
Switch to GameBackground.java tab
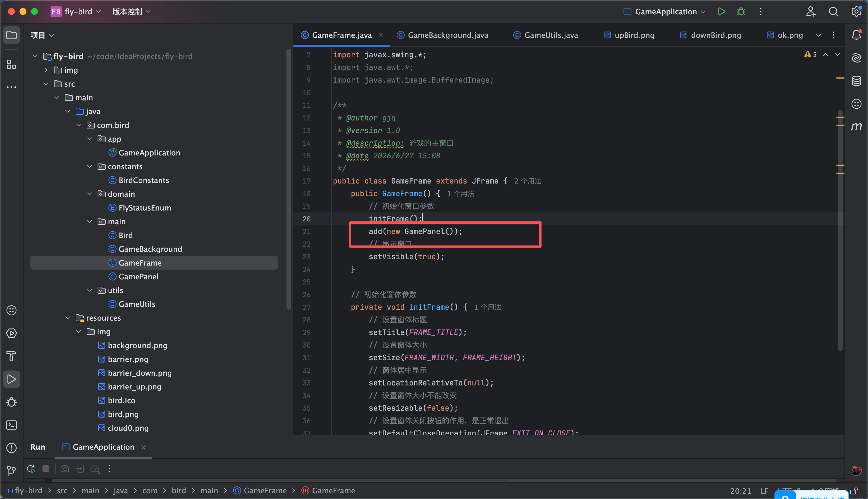tap(442, 35)
